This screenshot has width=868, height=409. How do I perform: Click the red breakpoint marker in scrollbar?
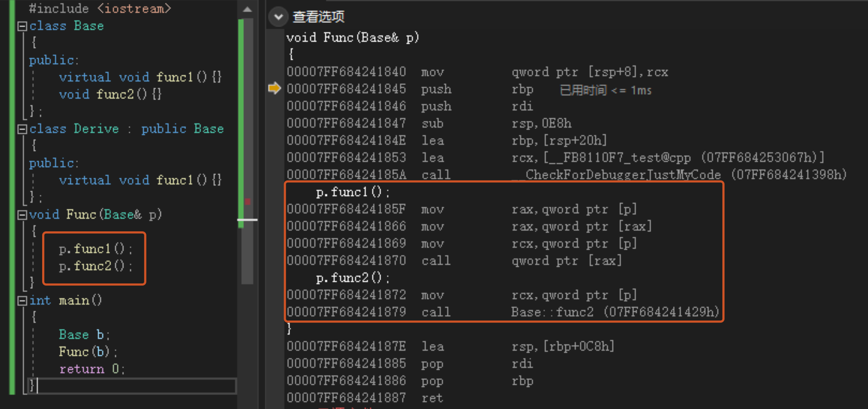tap(248, 201)
